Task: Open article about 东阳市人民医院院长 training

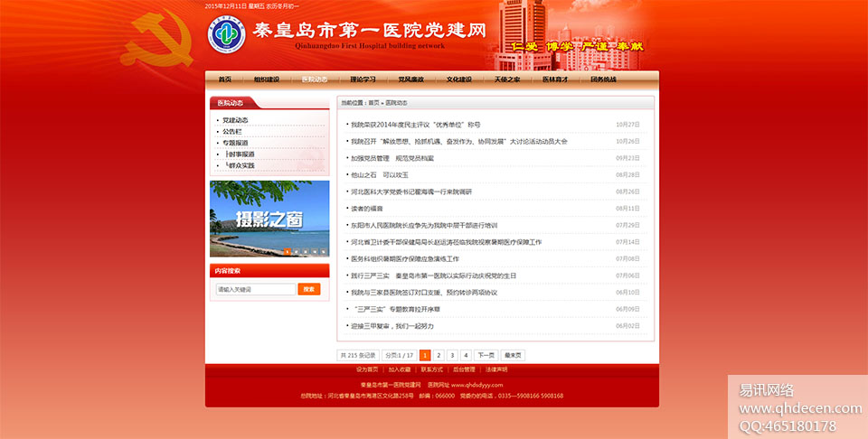Action: point(424,225)
